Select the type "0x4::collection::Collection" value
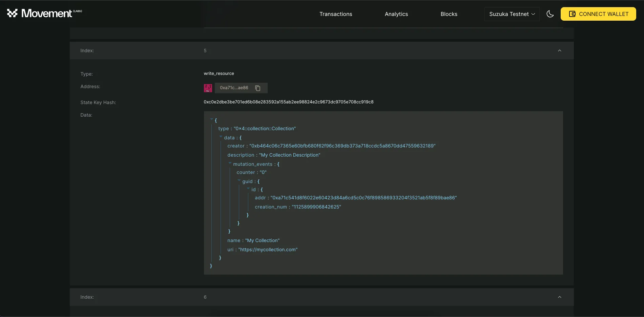The image size is (644, 317). click(x=265, y=128)
